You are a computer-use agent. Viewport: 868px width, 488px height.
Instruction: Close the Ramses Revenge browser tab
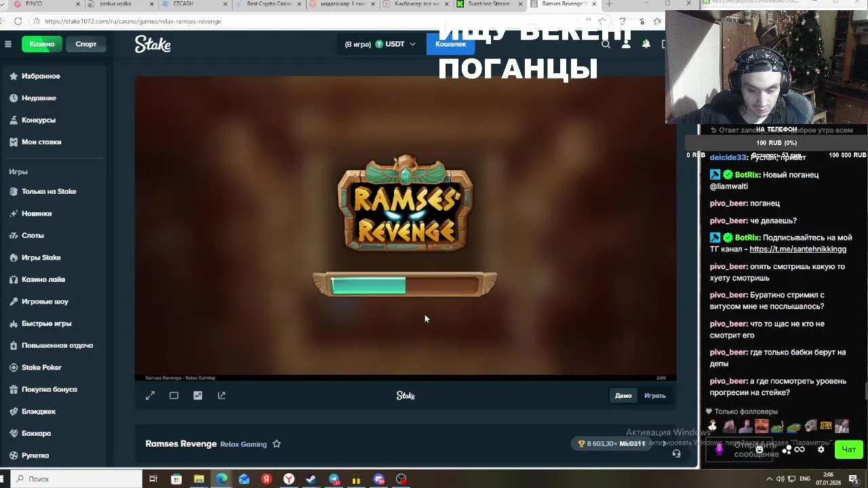(594, 4)
